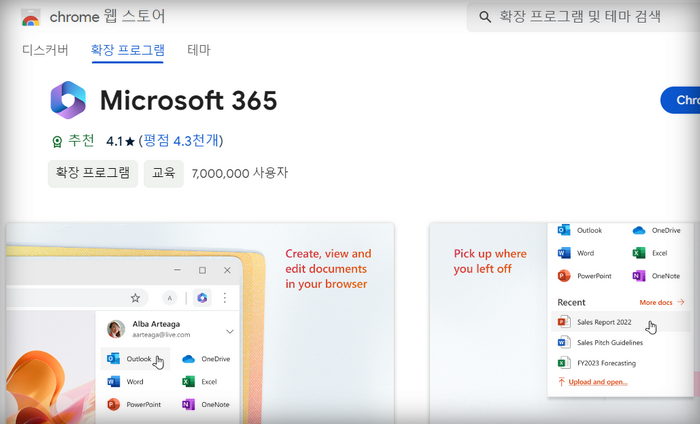The width and height of the screenshot is (700, 424).
Task: Click the Recent heading in second screenshot
Action: (x=571, y=302)
